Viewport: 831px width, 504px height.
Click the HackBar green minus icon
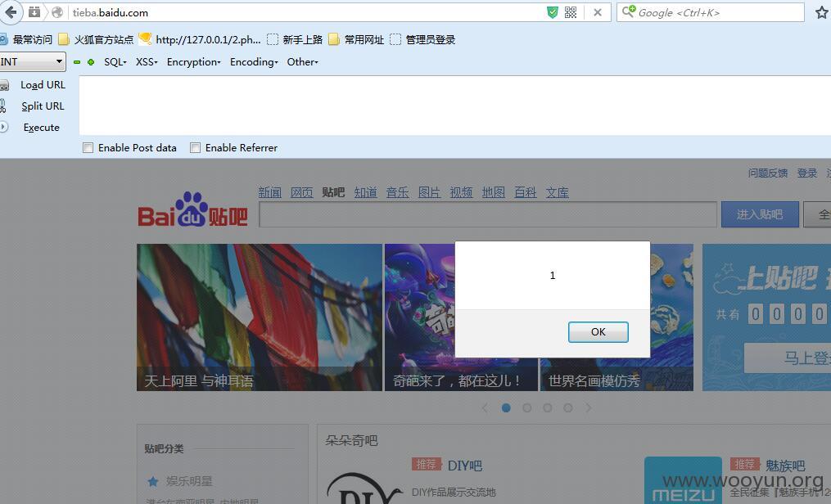(77, 62)
